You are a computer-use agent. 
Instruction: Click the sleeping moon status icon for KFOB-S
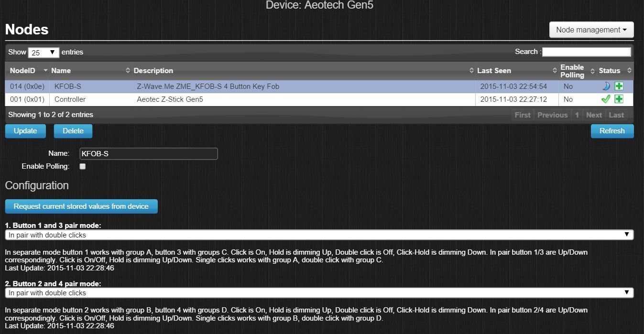click(606, 86)
